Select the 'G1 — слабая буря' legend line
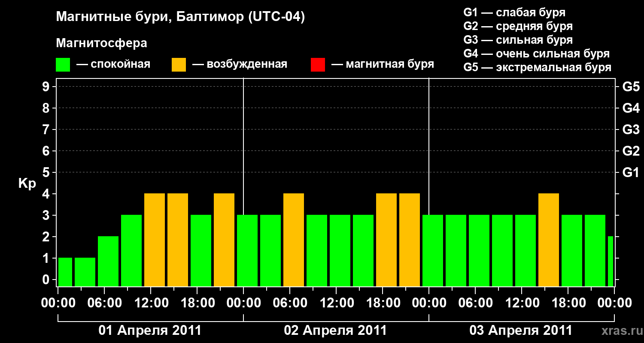 pyautogui.click(x=514, y=12)
